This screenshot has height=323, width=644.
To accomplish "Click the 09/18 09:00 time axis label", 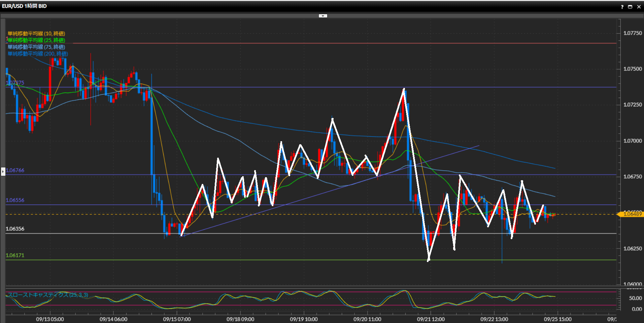I will pyautogui.click(x=240, y=319).
